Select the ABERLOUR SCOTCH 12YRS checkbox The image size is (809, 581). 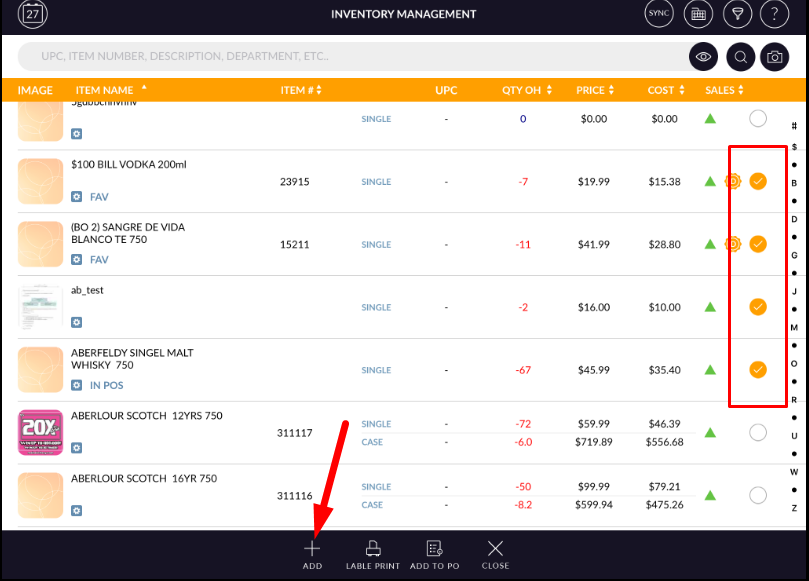pyautogui.click(x=758, y=432)
